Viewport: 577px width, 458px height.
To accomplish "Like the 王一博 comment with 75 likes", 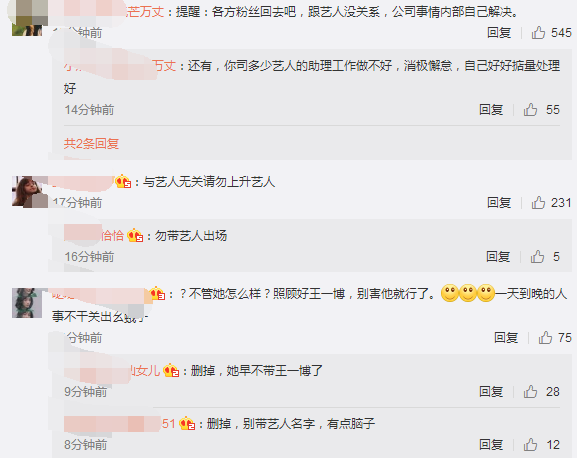I will coord(545,338).
